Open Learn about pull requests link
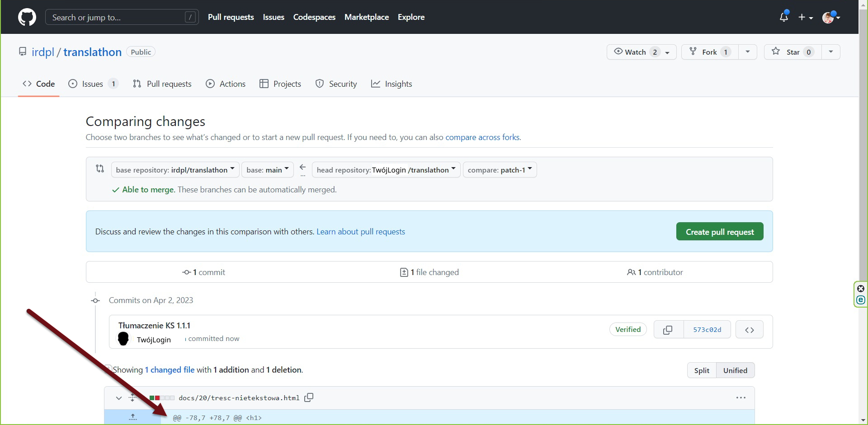This screenshot has height=425, width=868. (x=361, y=232)
